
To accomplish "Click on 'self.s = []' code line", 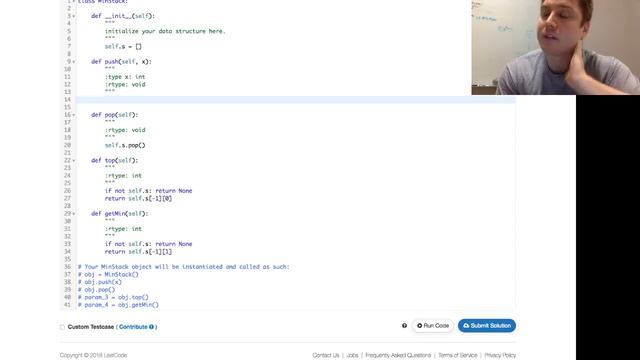I will point(123,47).
